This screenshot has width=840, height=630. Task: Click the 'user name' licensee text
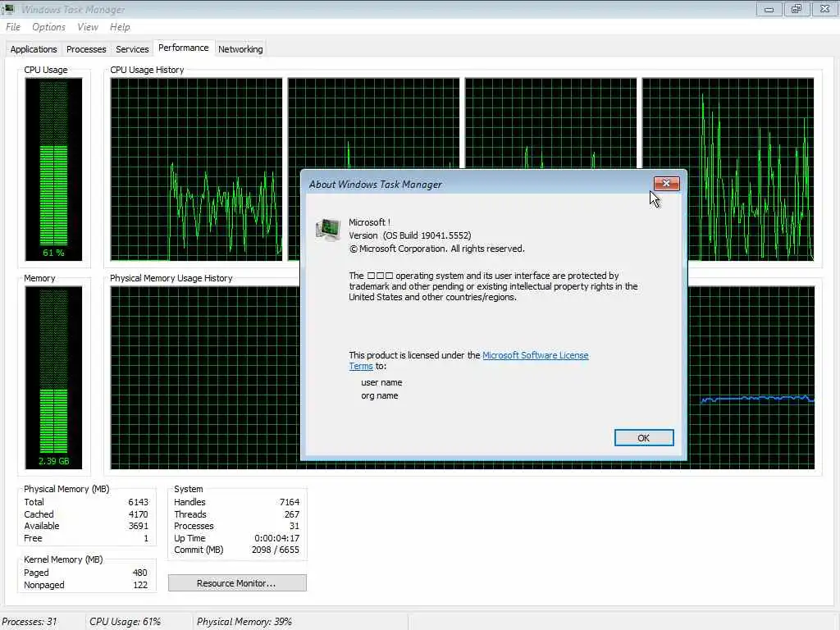tap(381, 382)
